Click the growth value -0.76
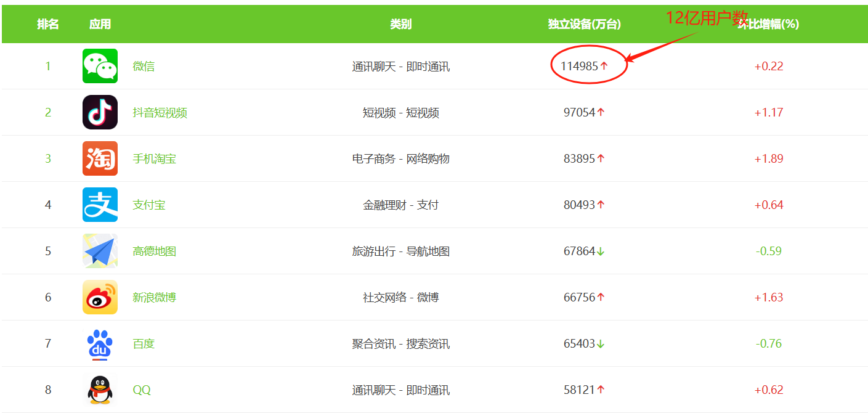Screen dimensions: 868x413 point(769,343)
